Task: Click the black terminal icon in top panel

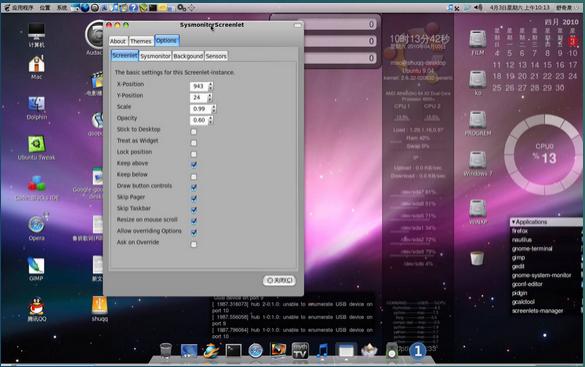Action: (153, 7)
